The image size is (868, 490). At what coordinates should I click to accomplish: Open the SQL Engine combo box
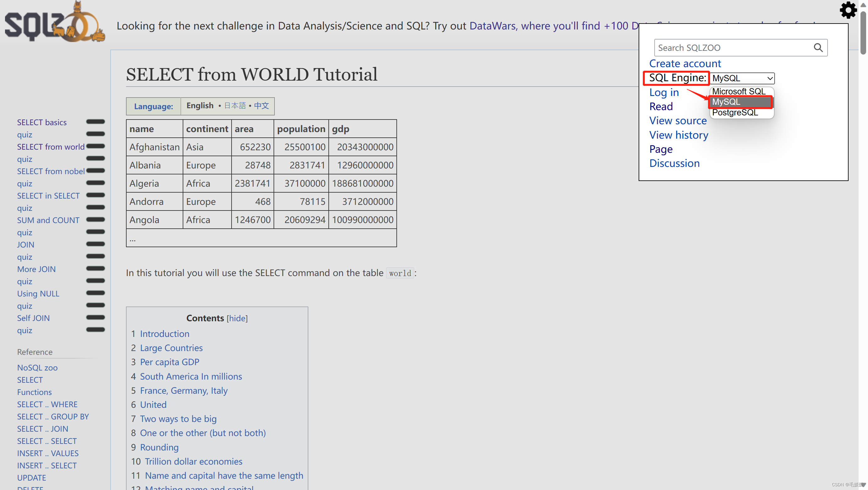[x=742, y=78]
